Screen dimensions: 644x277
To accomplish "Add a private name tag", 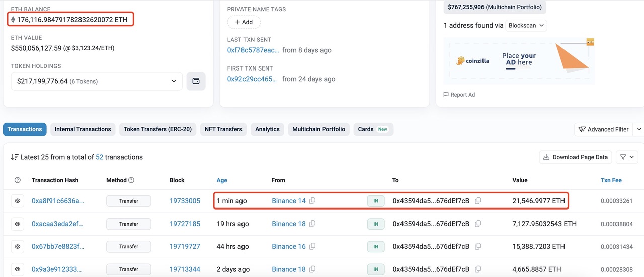I will (244, 22).
